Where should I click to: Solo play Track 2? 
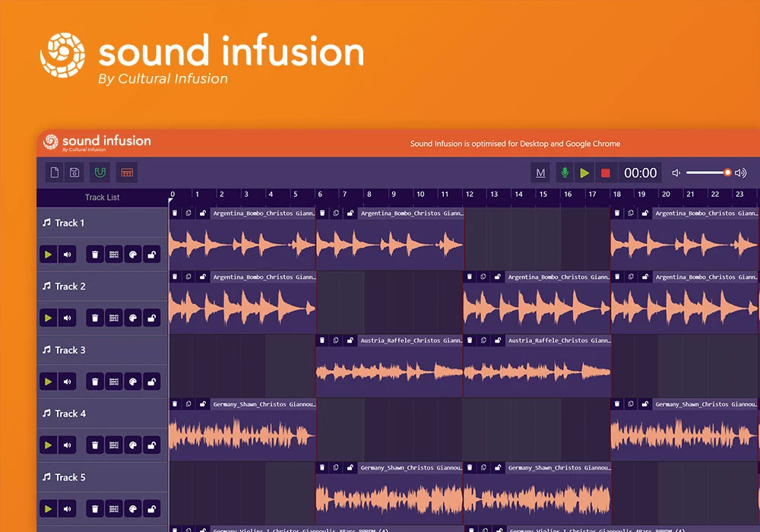coord(48,318)
